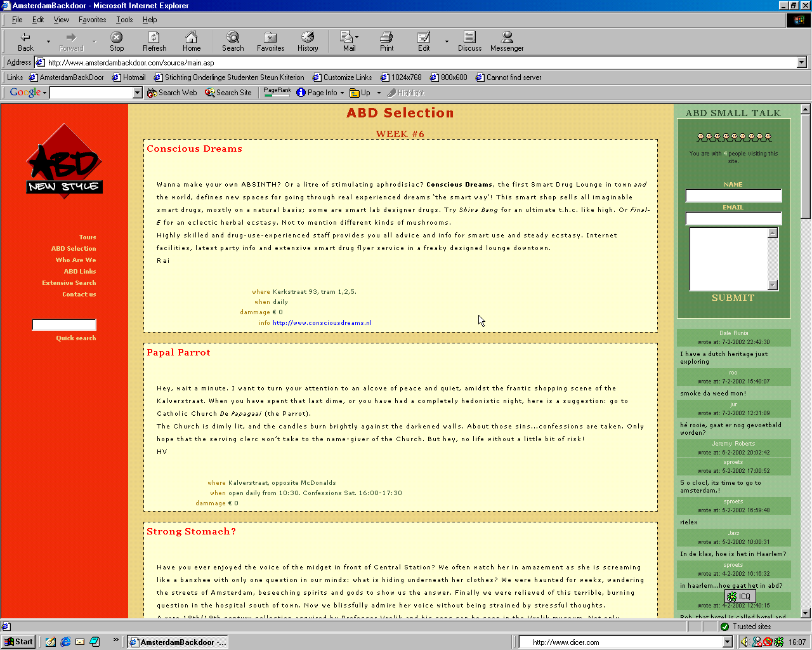Screen dimensions: 812x650
Task: Click the Windows Start button
Action: [18, 642]
